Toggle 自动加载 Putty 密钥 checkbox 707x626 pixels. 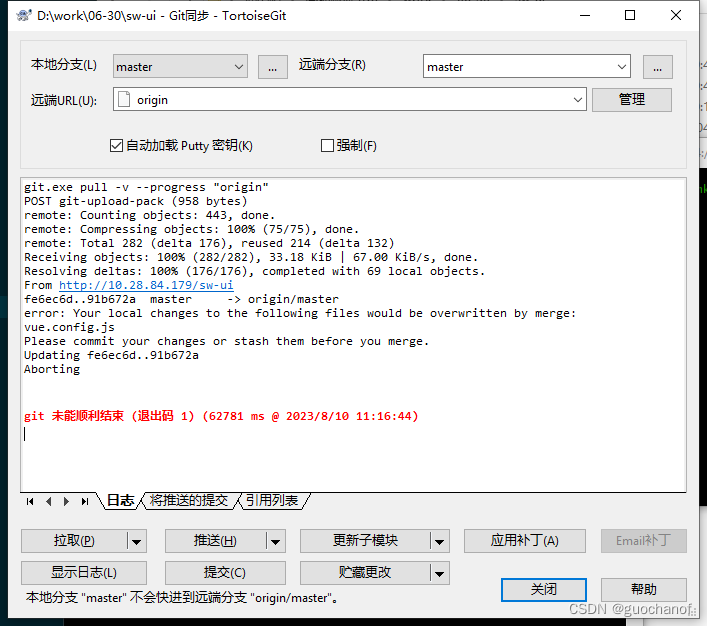pyautogui.click(x=116, y=146)
